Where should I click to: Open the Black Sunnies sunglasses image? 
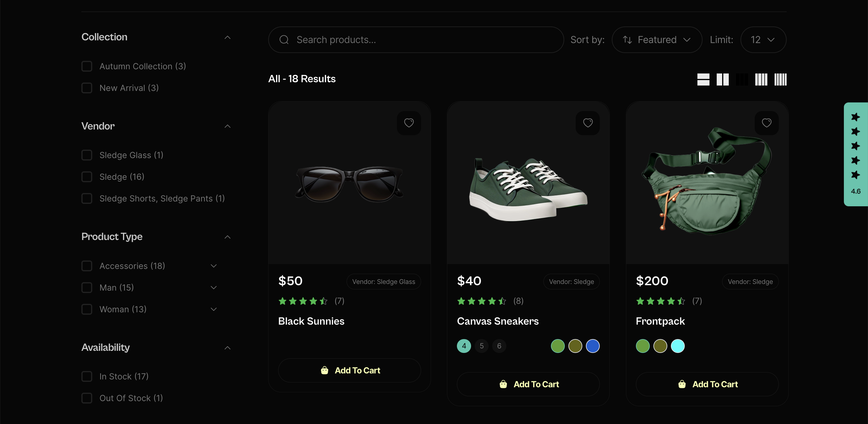[x=349, y=183]
